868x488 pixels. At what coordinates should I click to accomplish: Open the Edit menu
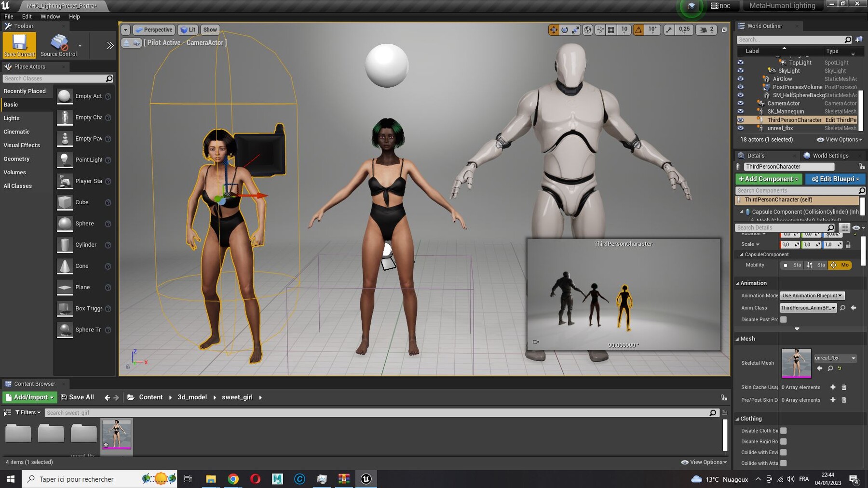(27, 16)
